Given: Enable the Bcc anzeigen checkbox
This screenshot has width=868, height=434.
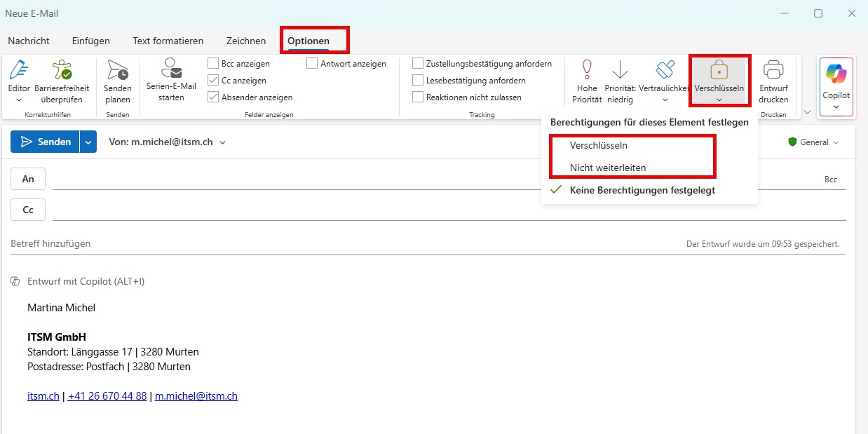Looking at the screenshot, I should [214, 64].
